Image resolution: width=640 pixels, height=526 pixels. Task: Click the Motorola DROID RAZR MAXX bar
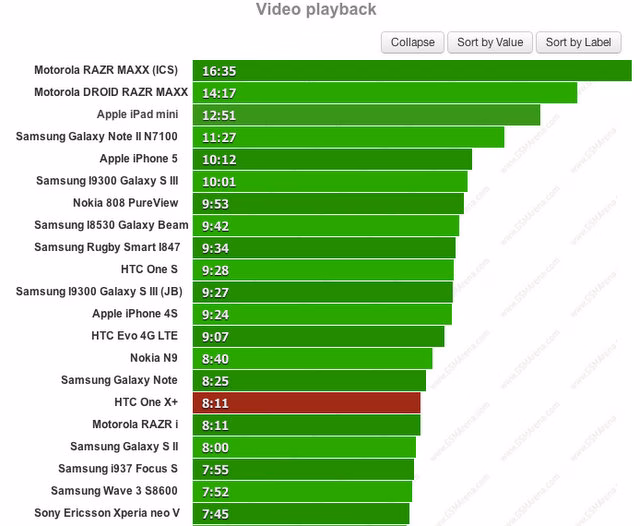pos(385,93)
